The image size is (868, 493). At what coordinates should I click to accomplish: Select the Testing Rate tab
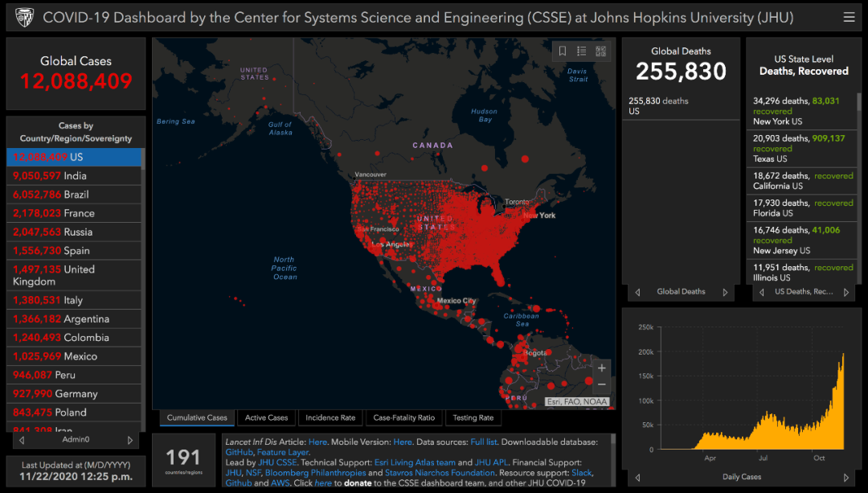473,417
